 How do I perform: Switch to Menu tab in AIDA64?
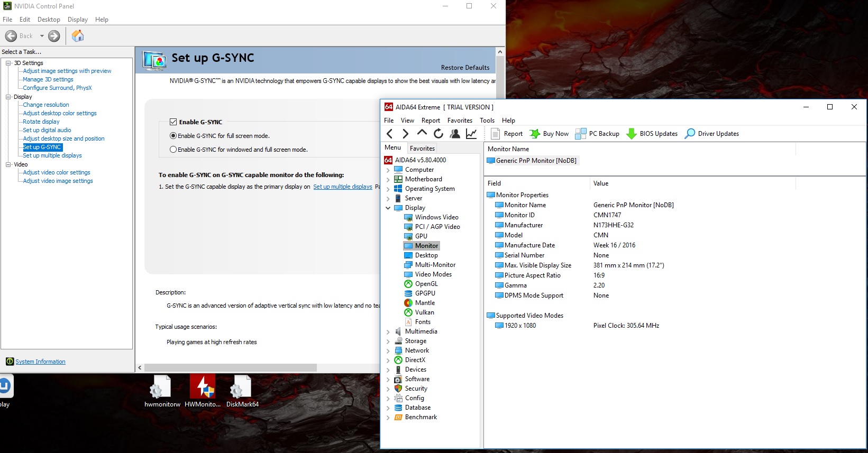[393, 147]
